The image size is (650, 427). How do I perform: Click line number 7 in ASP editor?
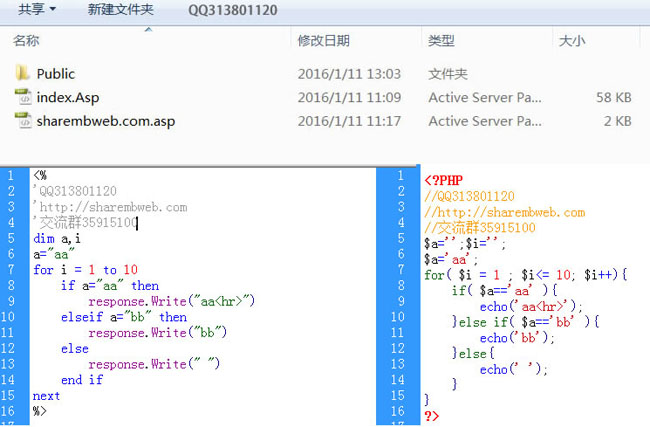point(11,269)
